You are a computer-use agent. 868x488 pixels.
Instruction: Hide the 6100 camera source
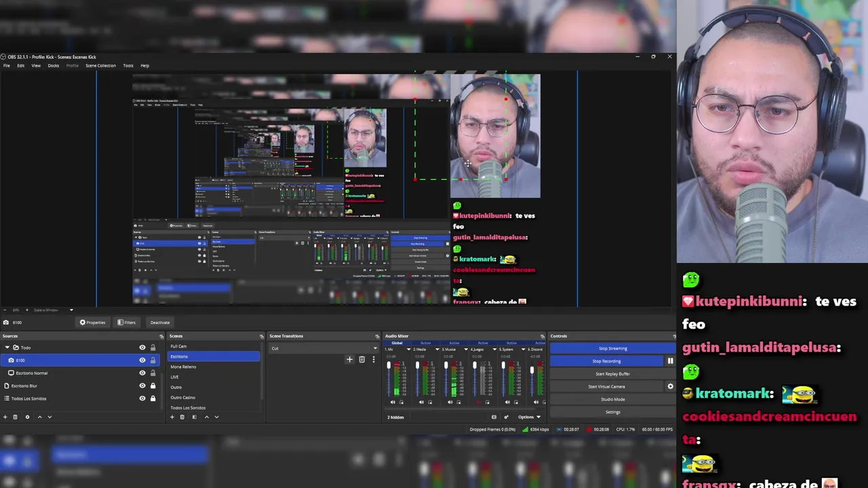point(142,360)
